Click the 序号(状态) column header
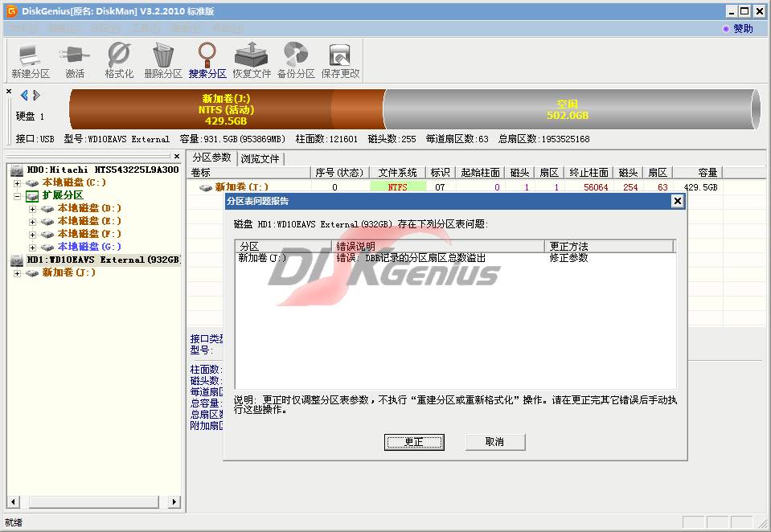The height and width of the screenshot is (532, 771). (340, 173)
